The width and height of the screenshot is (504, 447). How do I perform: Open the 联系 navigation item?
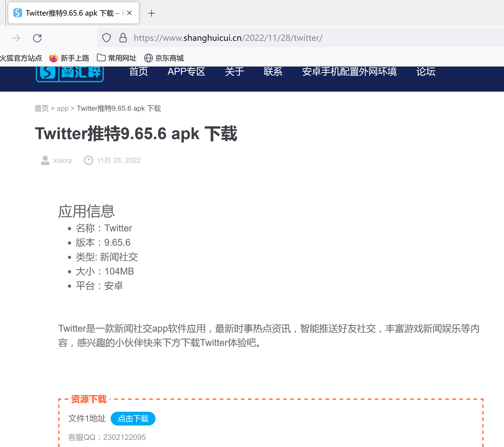273,72
